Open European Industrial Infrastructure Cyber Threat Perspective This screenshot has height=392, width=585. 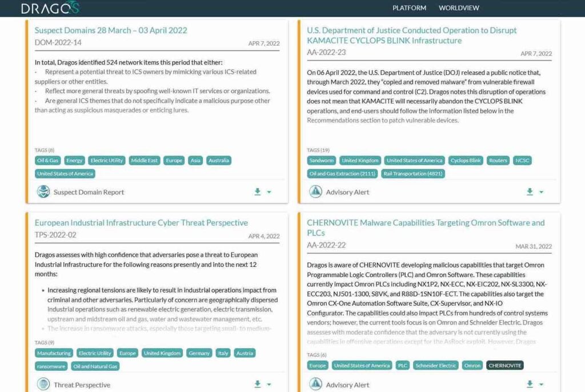[x=141, y=223]
